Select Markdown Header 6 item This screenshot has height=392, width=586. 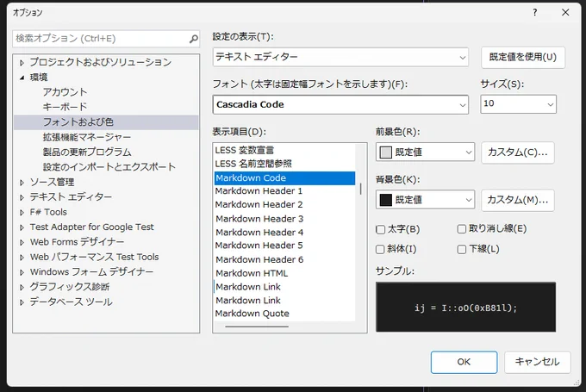click(x=284, y=259)
